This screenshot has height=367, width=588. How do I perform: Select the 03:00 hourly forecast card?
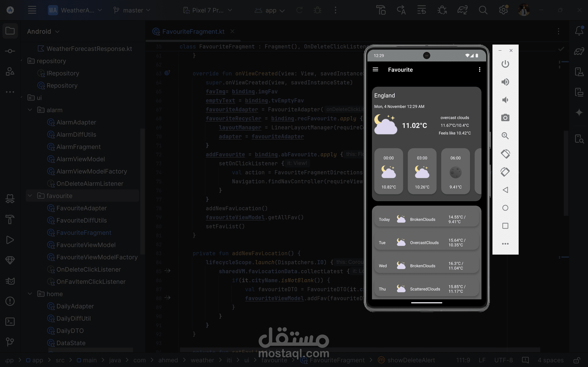point(422,171)
